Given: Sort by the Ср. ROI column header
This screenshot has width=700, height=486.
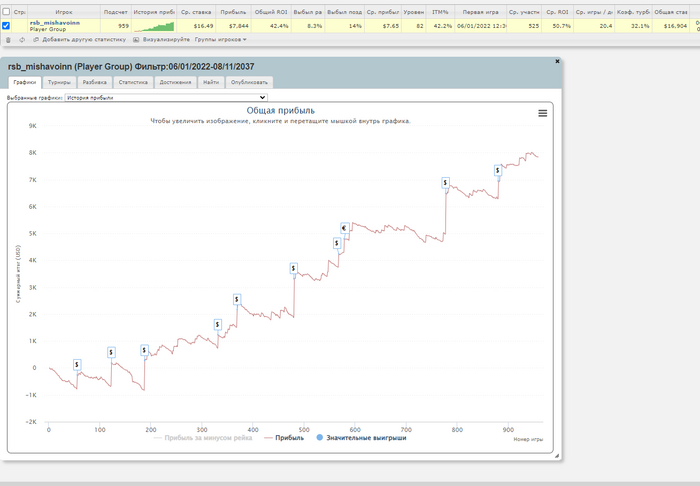Looking at the screenshot, I should point(557,12).
